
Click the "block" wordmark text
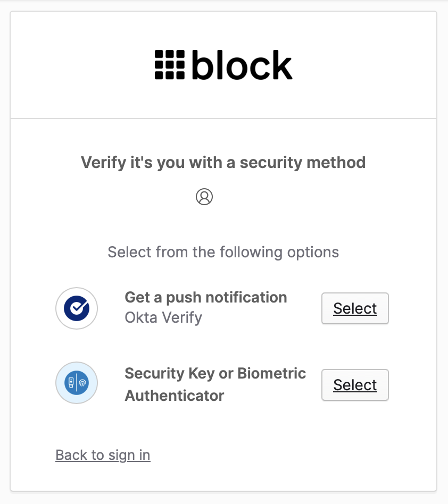coord(242,65)
